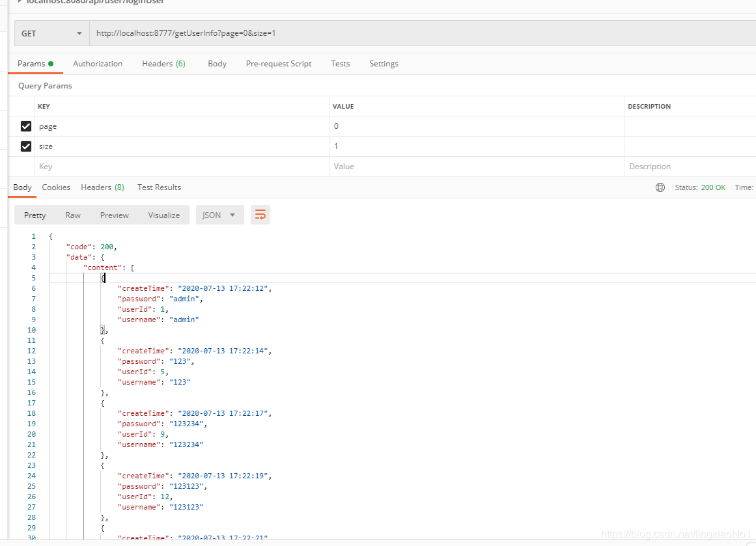
Task: Click the username "admin" line
Action: 158,320
